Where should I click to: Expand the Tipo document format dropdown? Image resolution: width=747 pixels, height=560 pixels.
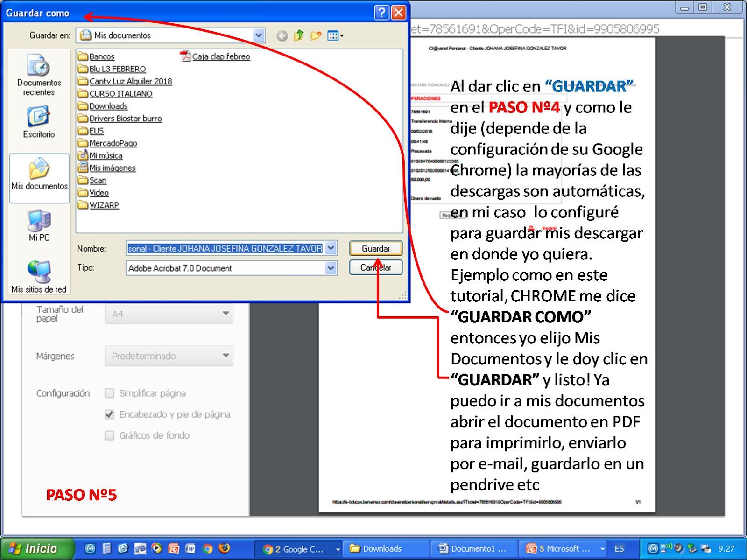click(331, 268)
